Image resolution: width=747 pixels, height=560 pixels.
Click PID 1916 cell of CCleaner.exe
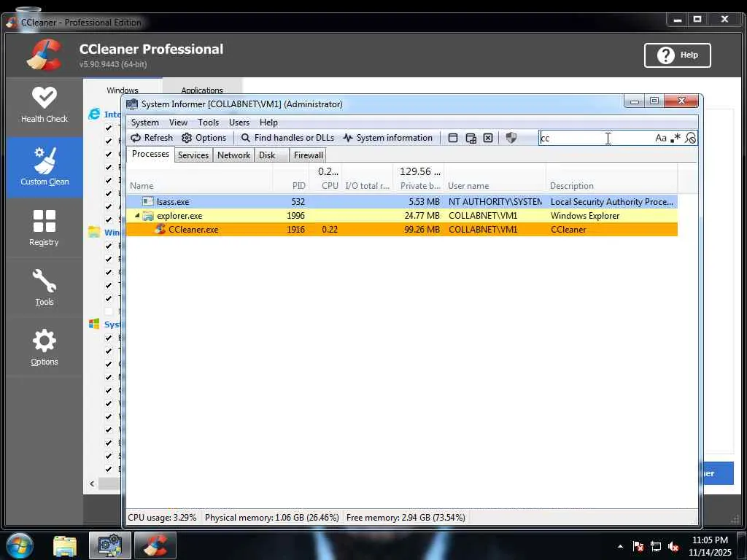(x=295, y=230)
